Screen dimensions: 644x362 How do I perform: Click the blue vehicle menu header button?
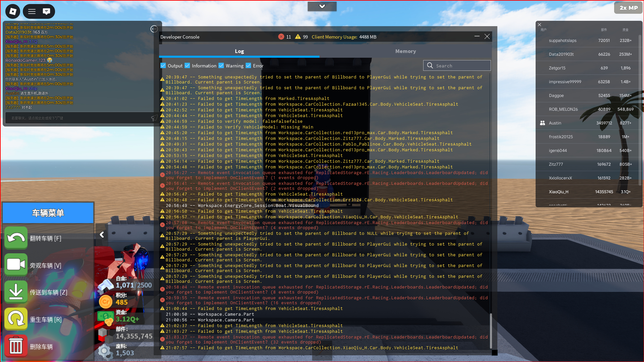(48, 213)
